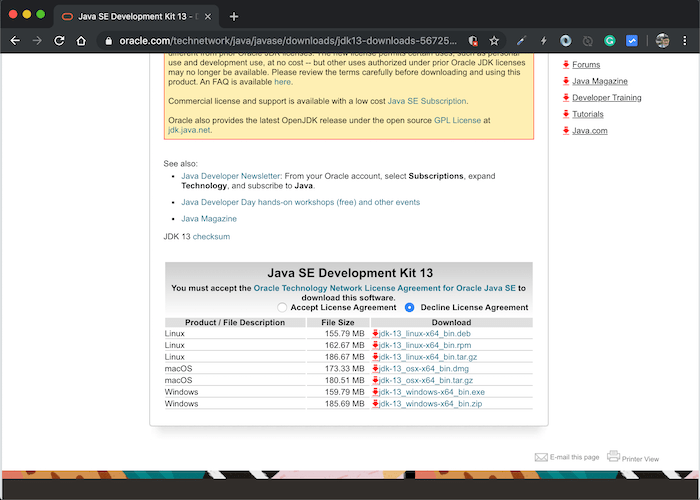The width and height of the screenshot is (700, 500).
Task: Download jdk-13_linux-x64_bin.tar.gz
Action: [x=428, y=357]
